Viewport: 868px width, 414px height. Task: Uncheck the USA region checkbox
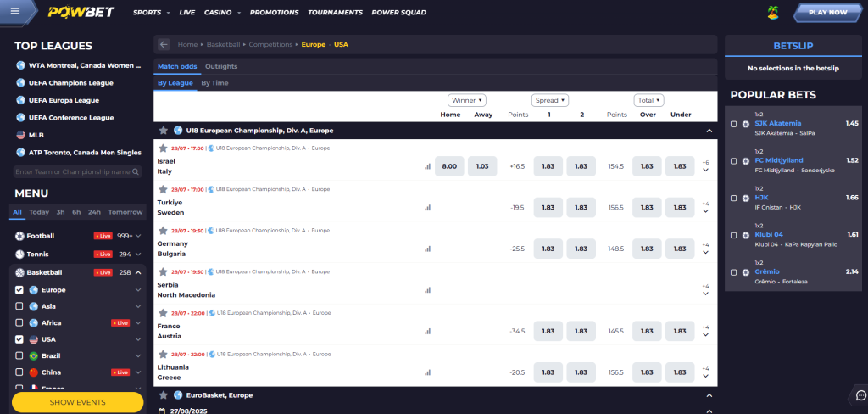point(19,339)
